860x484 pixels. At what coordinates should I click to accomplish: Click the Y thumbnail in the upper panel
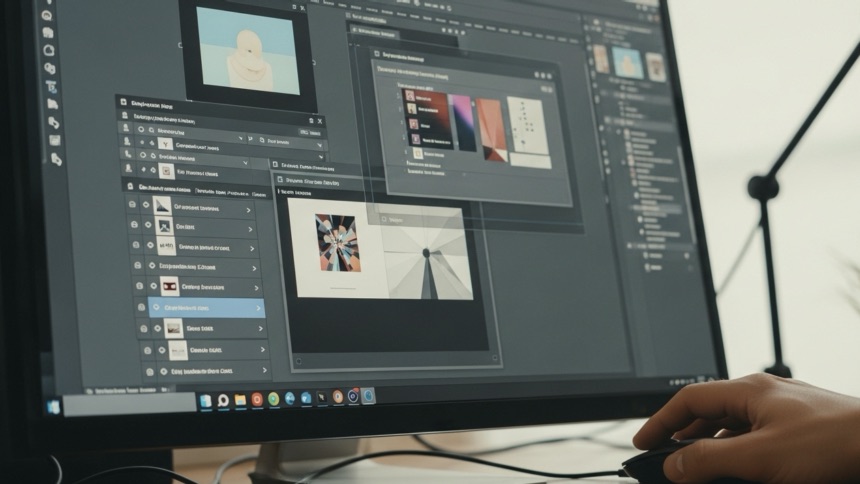pyautogui.click(x=165, y=144)
